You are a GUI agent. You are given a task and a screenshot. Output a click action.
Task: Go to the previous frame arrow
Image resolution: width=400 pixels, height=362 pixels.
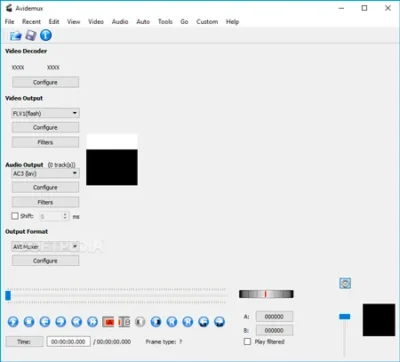click(x=45, y=322)
